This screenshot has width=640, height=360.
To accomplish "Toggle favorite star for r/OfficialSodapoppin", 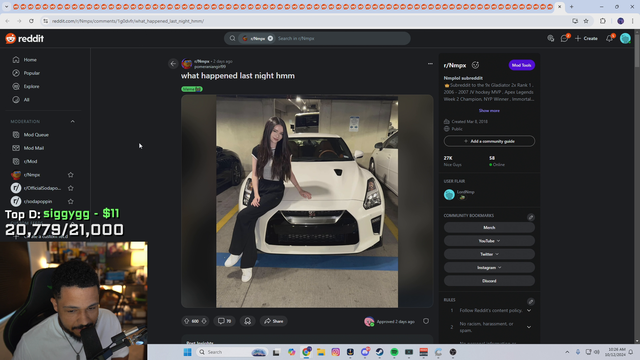I will tap(71, 188).
